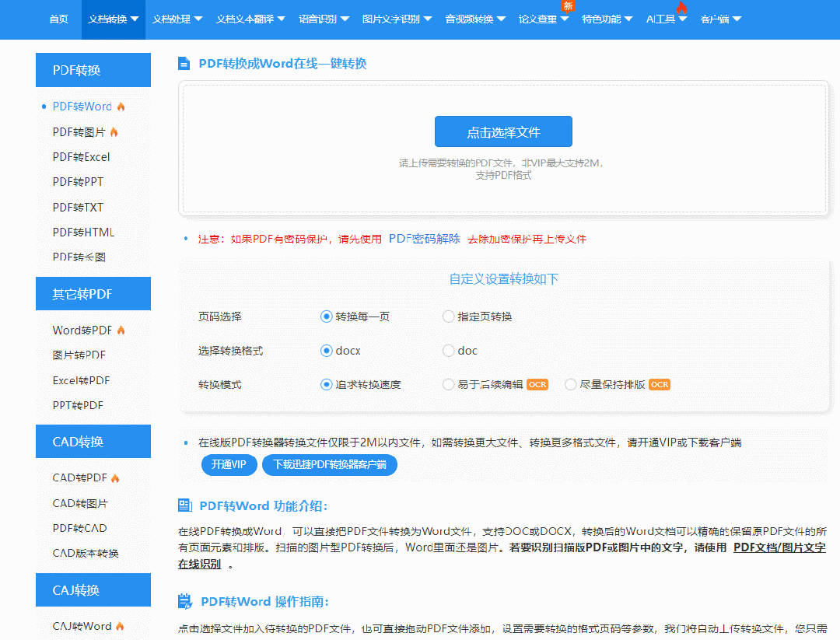Go to 首页 in navigation bar

pyautogui.click(x=59, y=19)
